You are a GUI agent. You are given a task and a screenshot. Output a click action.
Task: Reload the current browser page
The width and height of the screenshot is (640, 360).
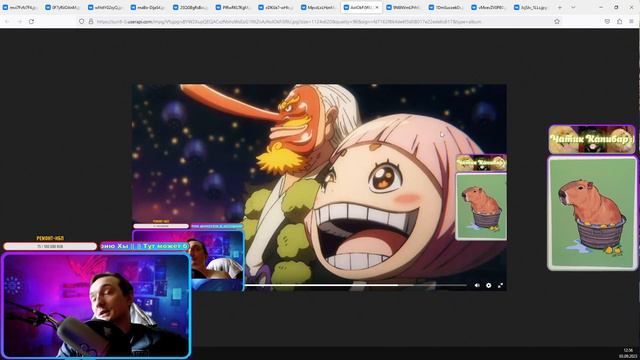tap(31, 22)
